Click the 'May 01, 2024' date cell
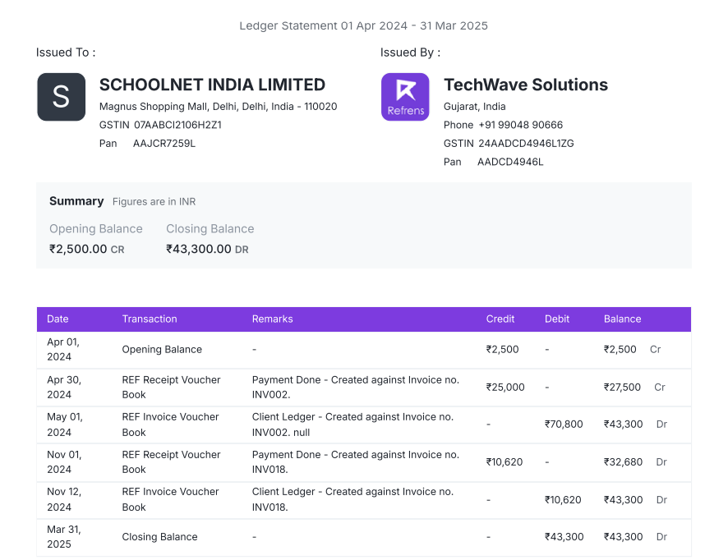This screenshot has height=560, width=728. point(65,425)
